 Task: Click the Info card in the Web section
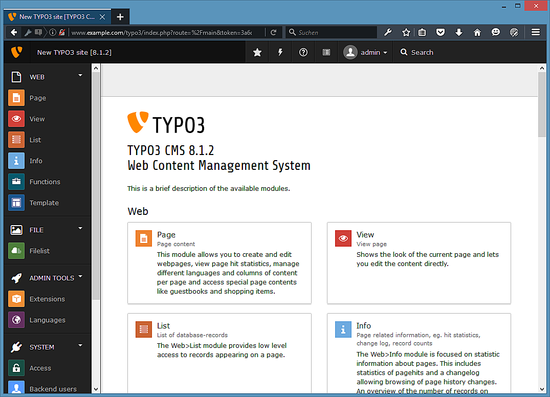pos(419,353)
